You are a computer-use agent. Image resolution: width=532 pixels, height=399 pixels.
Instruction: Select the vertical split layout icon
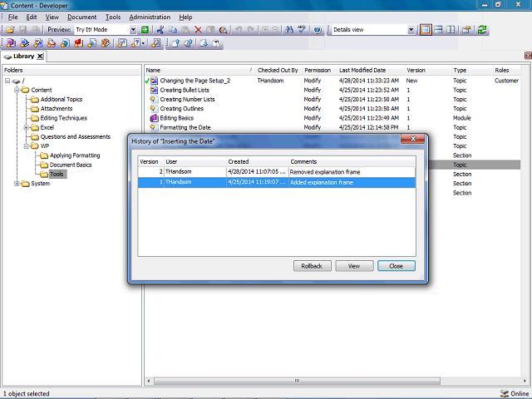point(451,30)
